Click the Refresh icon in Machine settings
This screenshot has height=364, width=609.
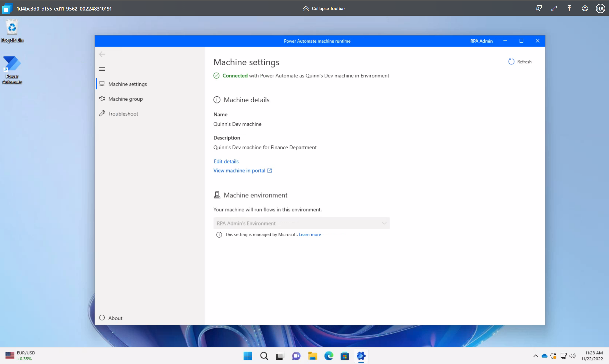(x=511, y=62)
